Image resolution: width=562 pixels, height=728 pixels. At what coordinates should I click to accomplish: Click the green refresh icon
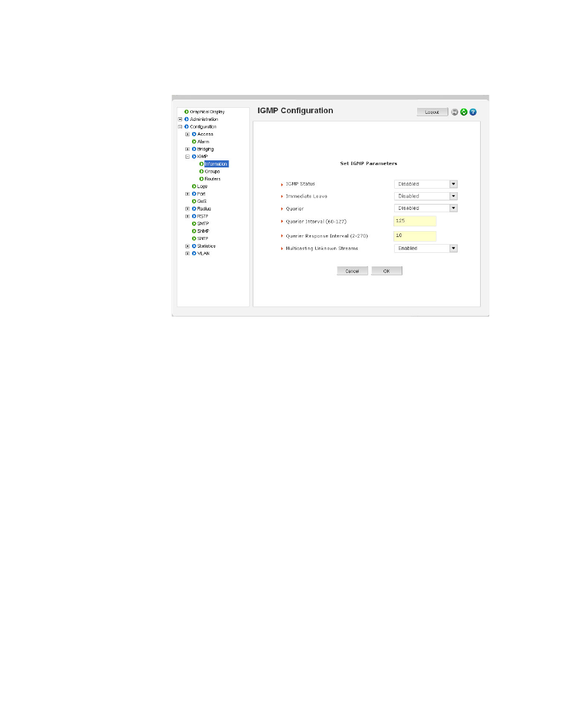pyautogui.click(x=464, y=112)
